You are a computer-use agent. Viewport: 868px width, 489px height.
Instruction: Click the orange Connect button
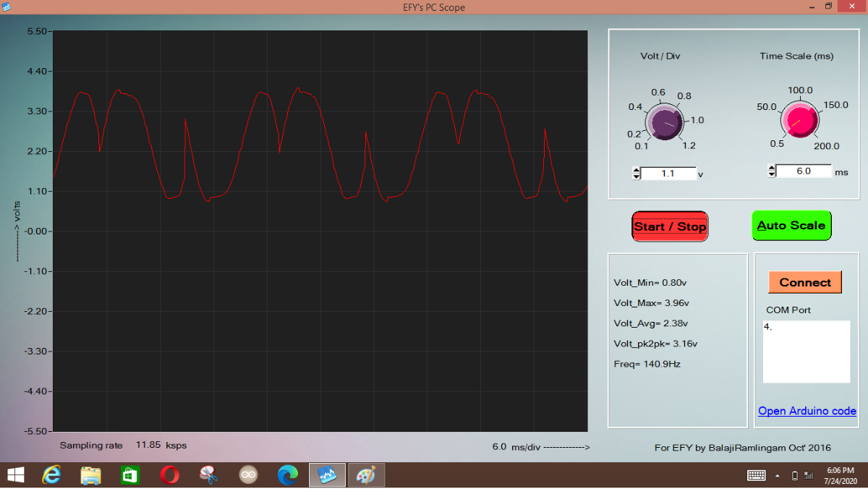pyautogui.click(x=805, y=283)
